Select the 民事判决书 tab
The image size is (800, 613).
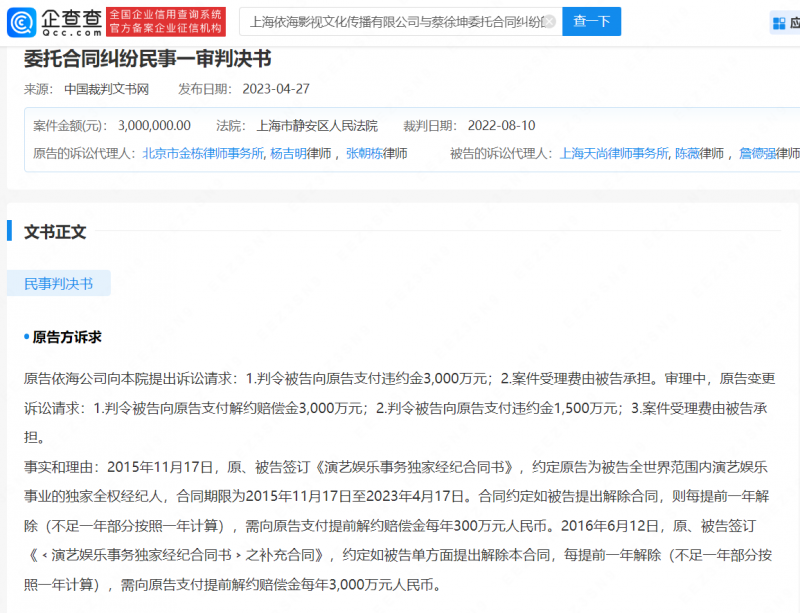(x=59, y=284)
